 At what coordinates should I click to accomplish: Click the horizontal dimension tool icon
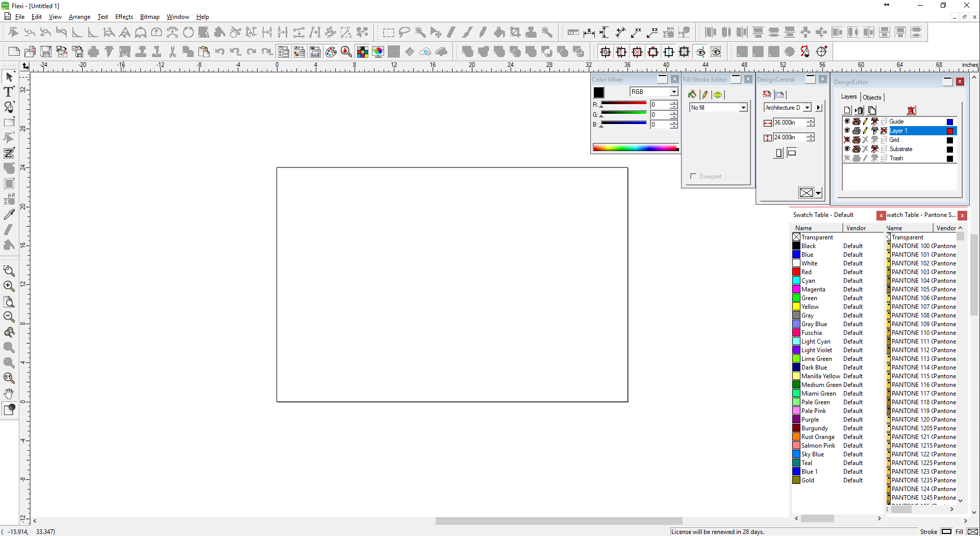589,33
